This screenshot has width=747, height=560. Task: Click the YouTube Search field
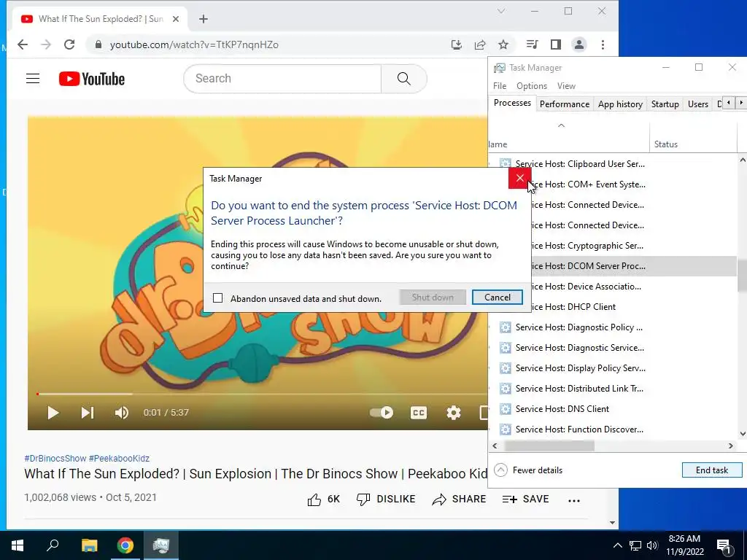click(x=282, y=79)
